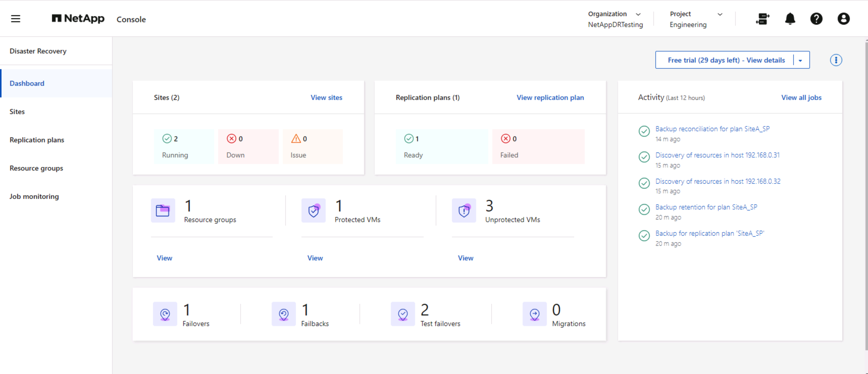
Task: Click the NetApp logo
Action: (x=78, y=19)
